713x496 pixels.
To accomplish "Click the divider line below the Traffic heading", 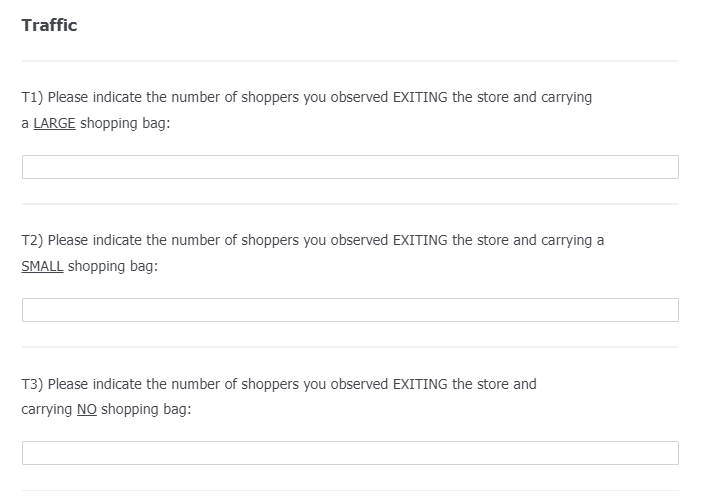I will click(350, 61).
